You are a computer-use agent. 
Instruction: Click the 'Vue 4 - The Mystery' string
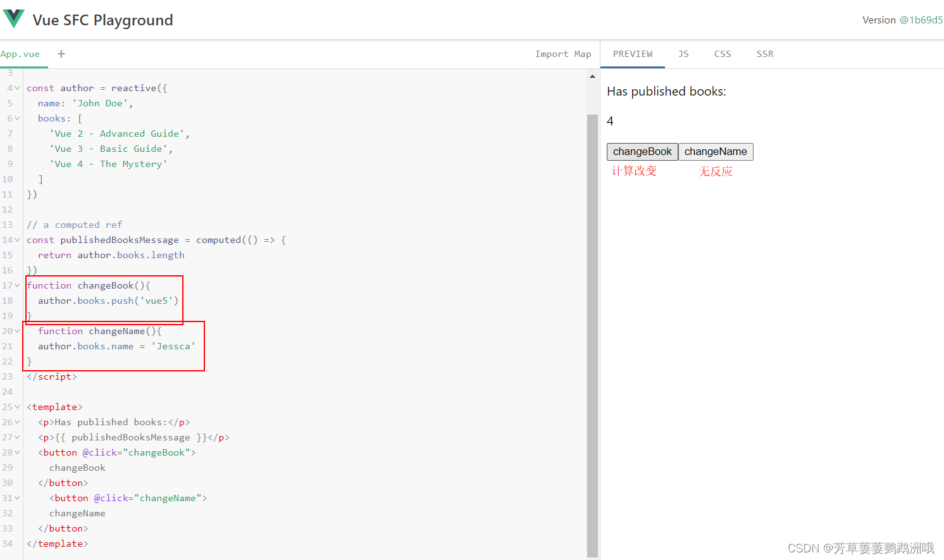click(108, 164)
